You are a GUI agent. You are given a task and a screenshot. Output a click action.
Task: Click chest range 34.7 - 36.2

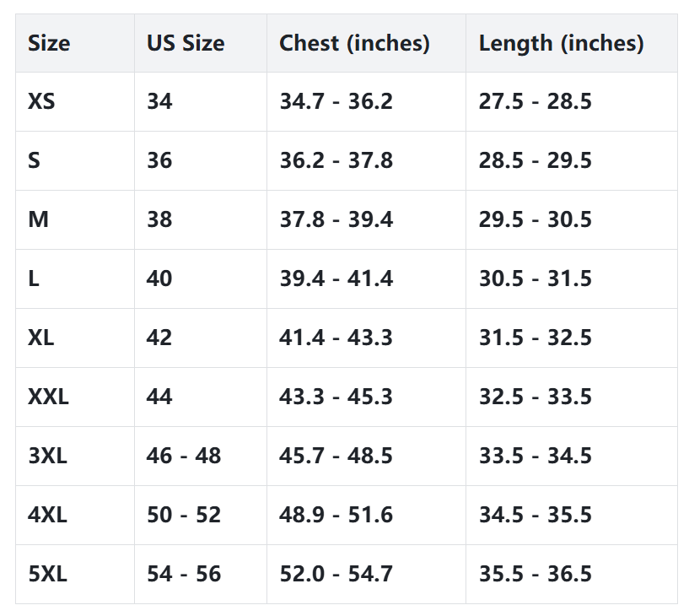[336, 102]
